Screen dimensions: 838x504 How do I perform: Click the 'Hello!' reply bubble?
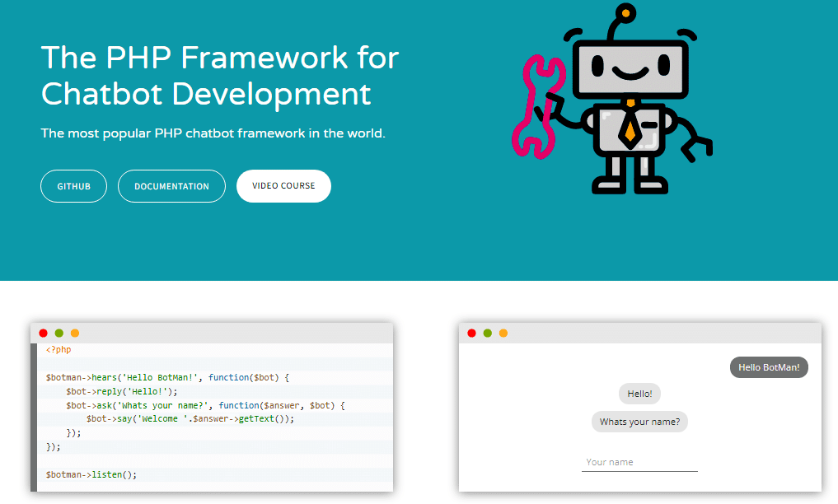639,394
